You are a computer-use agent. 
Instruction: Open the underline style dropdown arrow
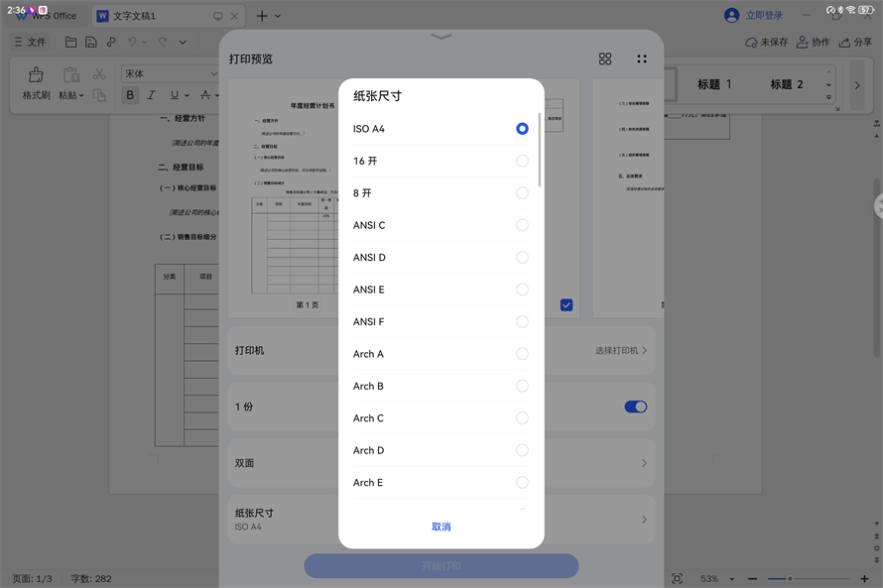[x=187, y=95]
